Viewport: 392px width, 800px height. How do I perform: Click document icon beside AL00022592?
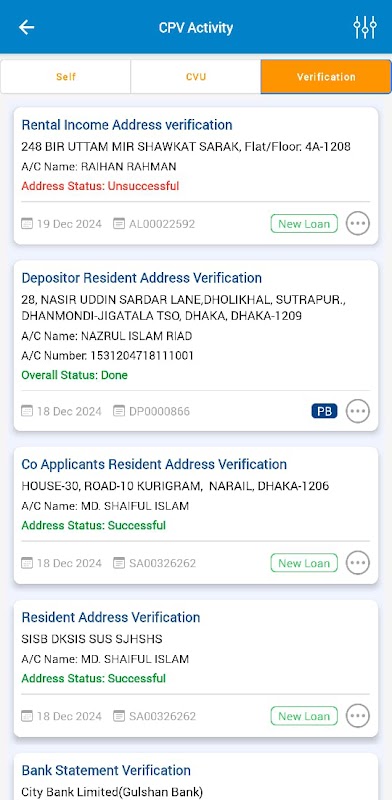tap(119, 223)
